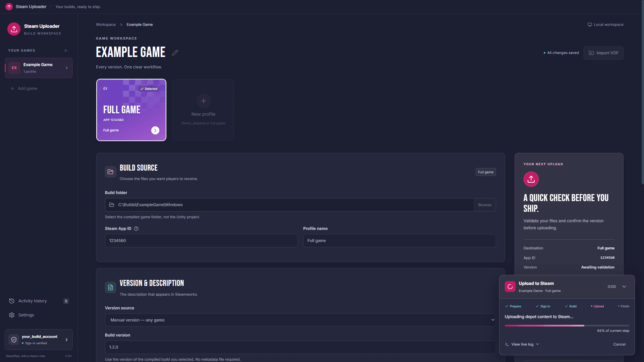This screenshot has width=644, height=362.
Task: Open Full Game card arrow button
Action: click(x=155, y=130)
